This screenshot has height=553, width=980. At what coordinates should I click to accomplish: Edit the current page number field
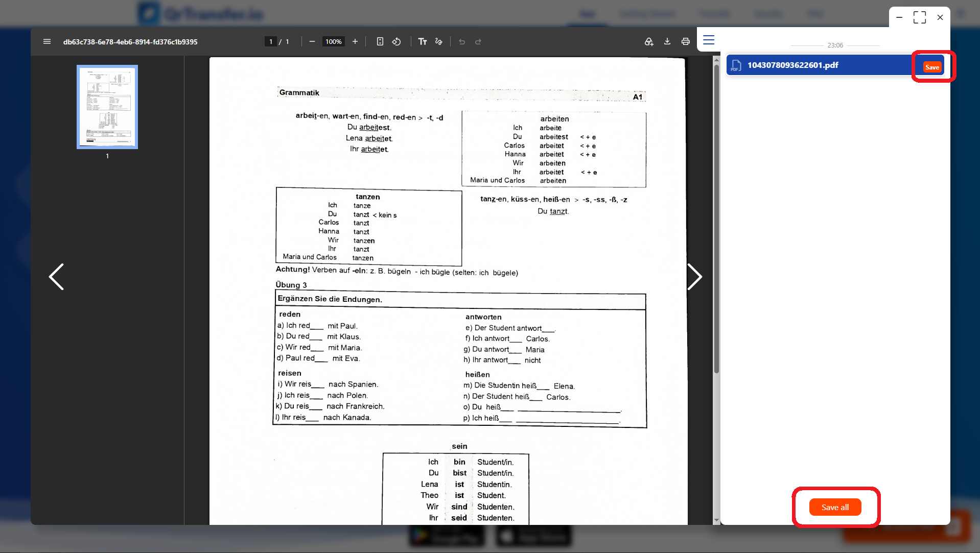(271, 41)
